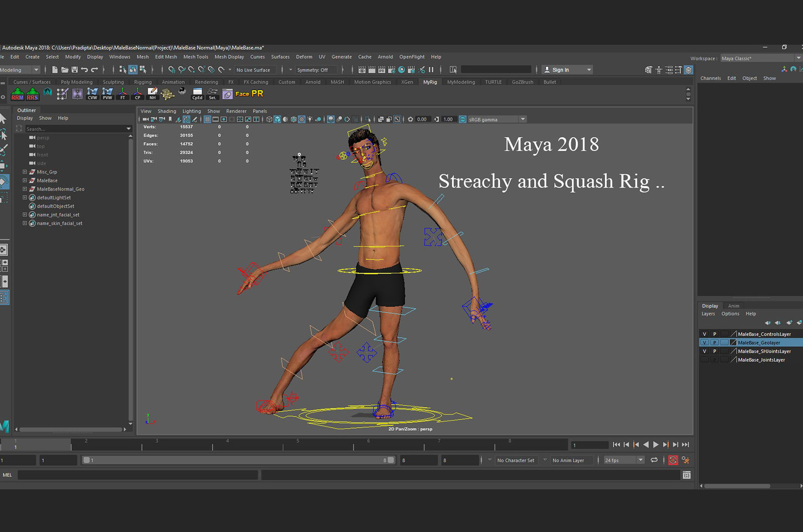Toggle textured display in viewport
The height and width of the screenshot is (532, 803).
302,119
